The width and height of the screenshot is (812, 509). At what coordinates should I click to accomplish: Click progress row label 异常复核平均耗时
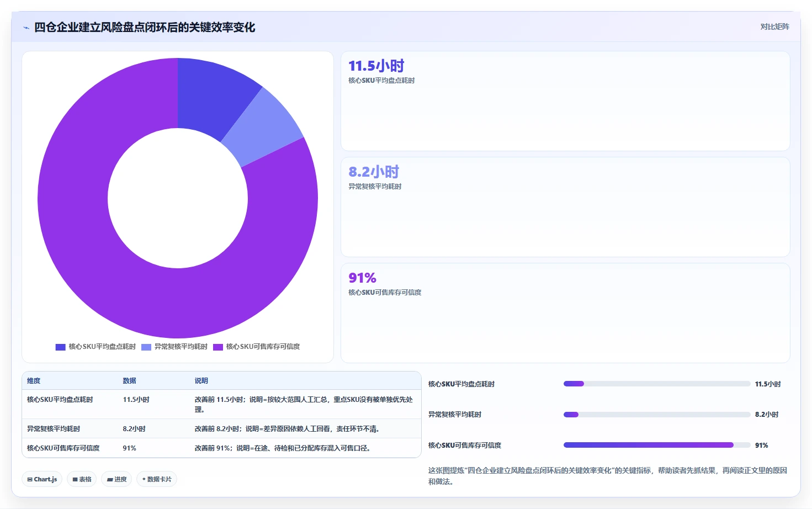click(x=455, y=415)
